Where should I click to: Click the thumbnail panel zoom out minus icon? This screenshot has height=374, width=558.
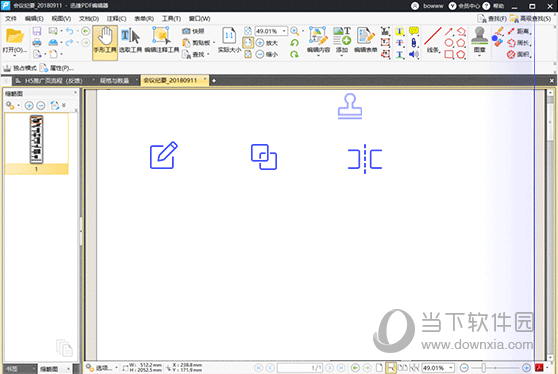point(41,105)
